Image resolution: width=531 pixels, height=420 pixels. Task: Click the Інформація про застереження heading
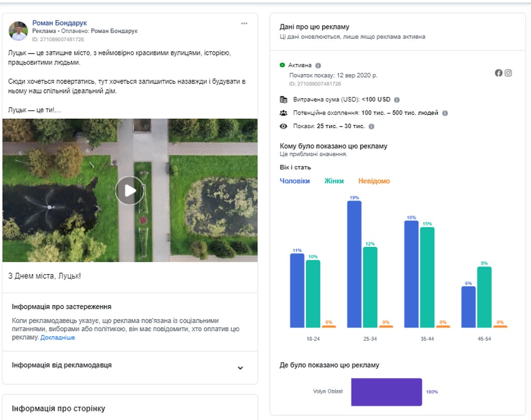(61, 307)
